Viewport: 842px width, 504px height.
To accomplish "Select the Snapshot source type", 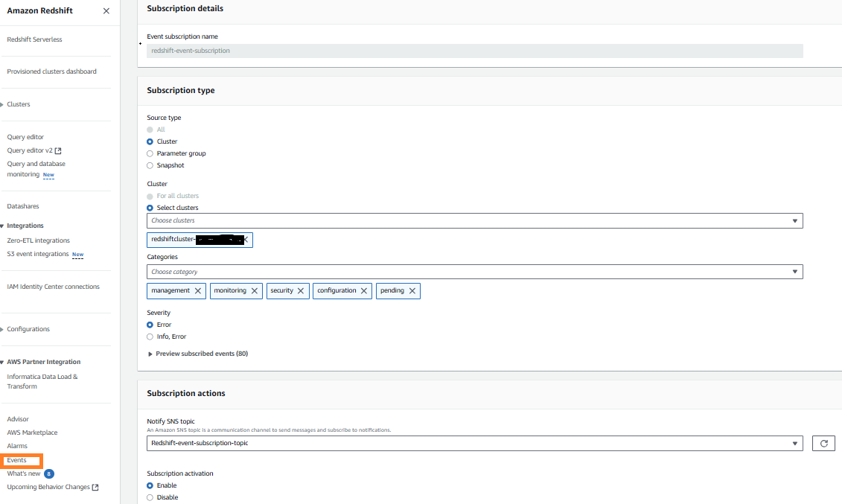I will point(150,165).
